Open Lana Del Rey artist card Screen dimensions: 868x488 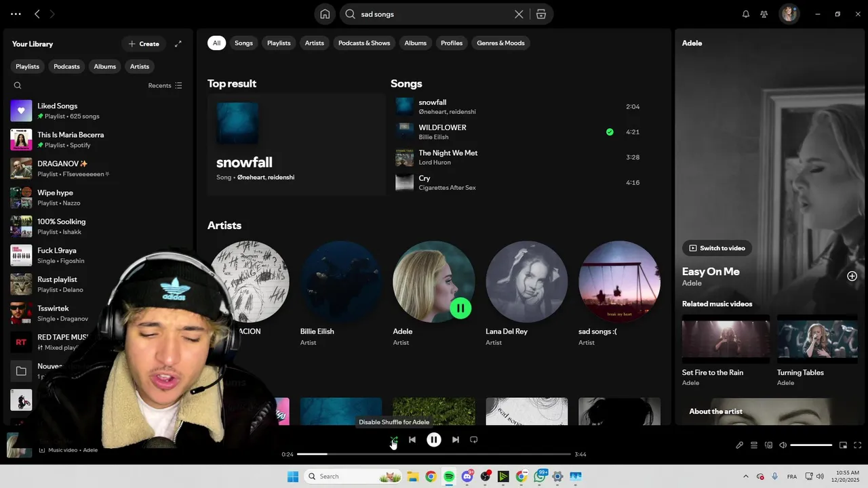(526, 294)
